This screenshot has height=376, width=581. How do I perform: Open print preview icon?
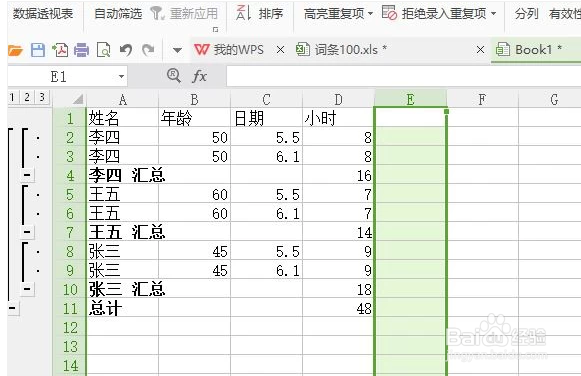[x=103, y=50]
